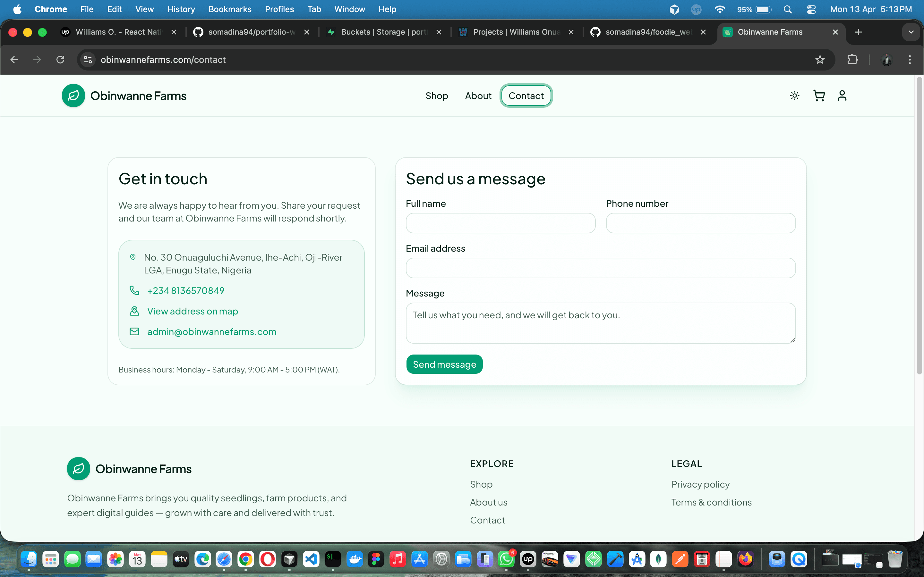924x577 pixels.
Task: Click the Send message button
Action: [x=444, y=364]
